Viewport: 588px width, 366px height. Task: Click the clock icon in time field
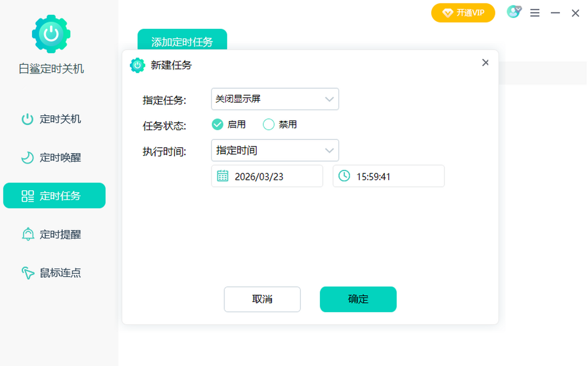pyautogui.click(x=344, y=176)
